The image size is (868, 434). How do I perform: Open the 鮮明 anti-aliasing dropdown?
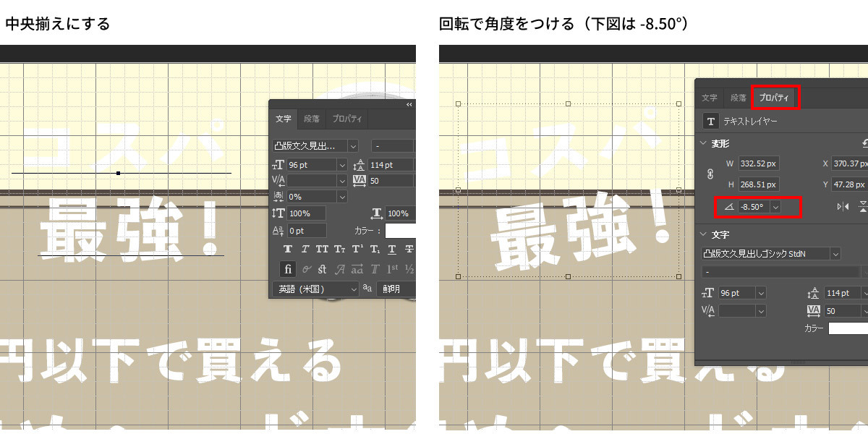tap(395, 289)
